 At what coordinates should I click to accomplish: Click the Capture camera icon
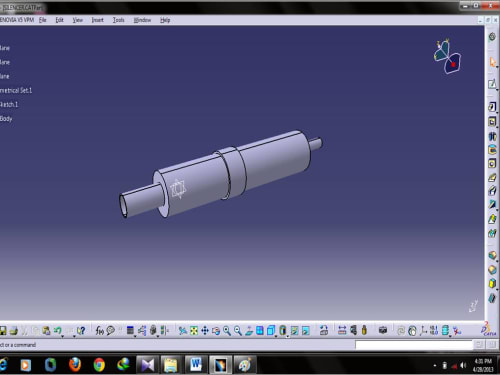pos(383,331)
